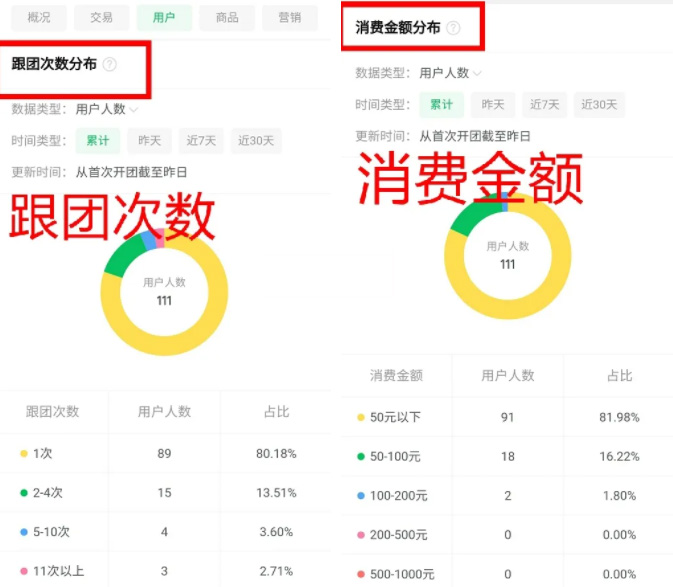Expand 用户人数 dropdown under 跟团次数分布
The image size is (673, 587).
106,109
